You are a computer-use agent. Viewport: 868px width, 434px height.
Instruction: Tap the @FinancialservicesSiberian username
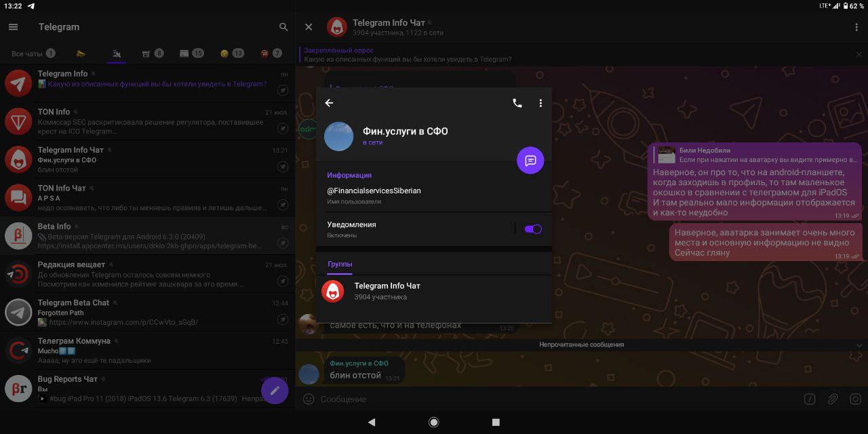coord(374,191)
